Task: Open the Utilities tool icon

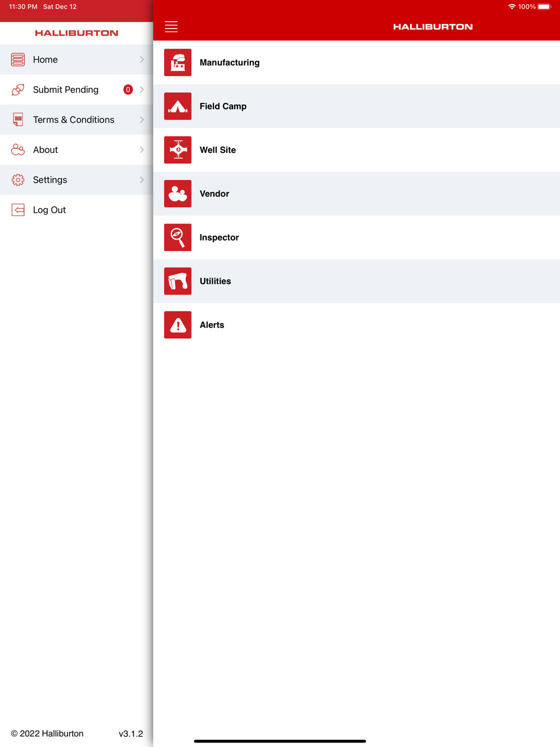Action: tap(178, 281)
